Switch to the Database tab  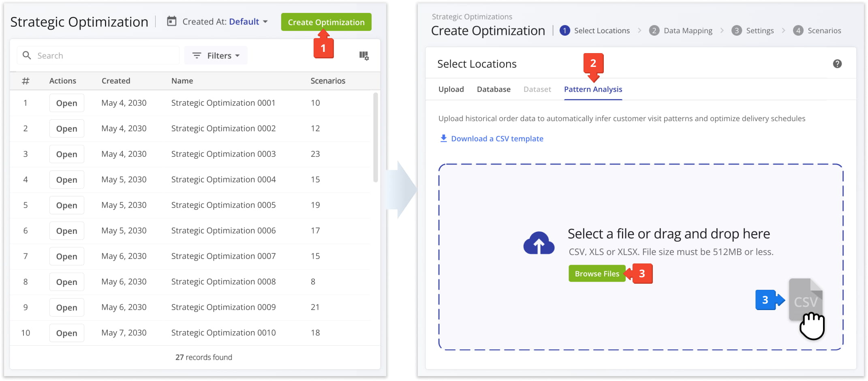494,89
